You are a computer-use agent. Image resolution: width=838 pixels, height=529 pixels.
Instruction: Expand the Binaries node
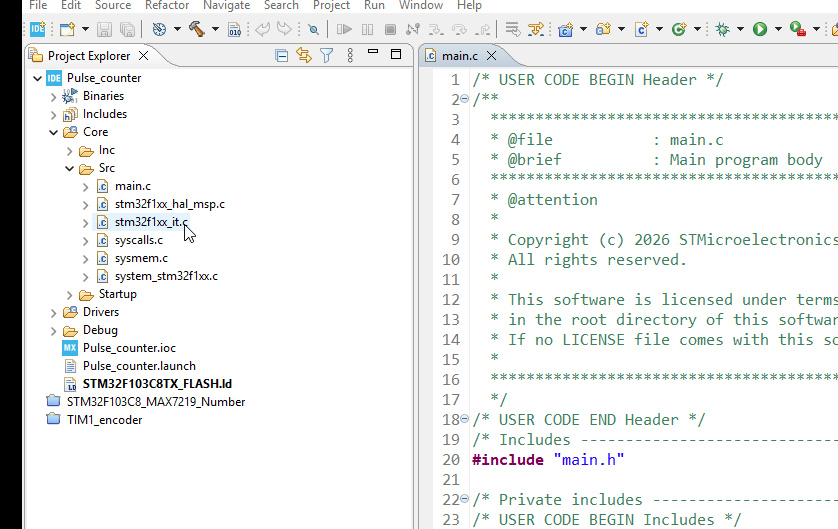coord(53,97)
